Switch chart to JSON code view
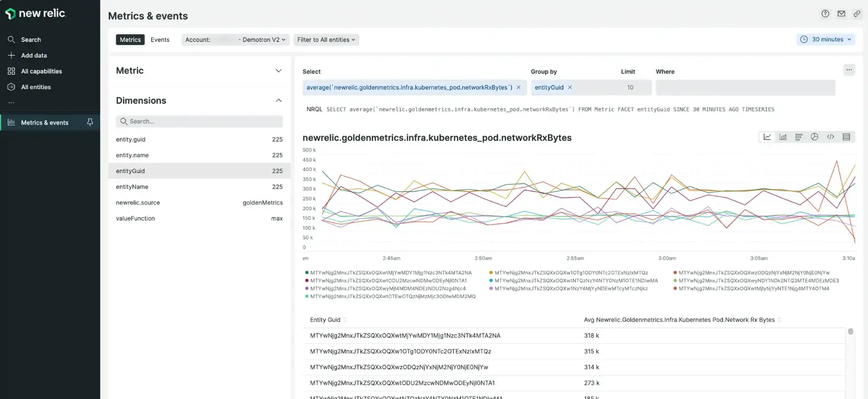This screenshot has height=399, width=868. coord(830,137)
